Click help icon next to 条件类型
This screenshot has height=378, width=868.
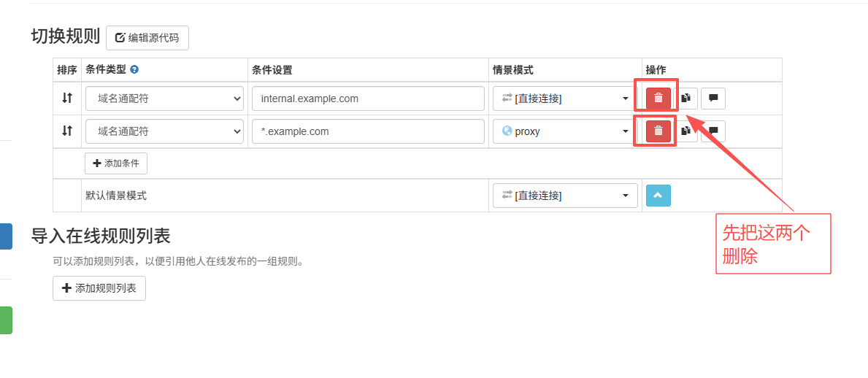coord(134,70)
